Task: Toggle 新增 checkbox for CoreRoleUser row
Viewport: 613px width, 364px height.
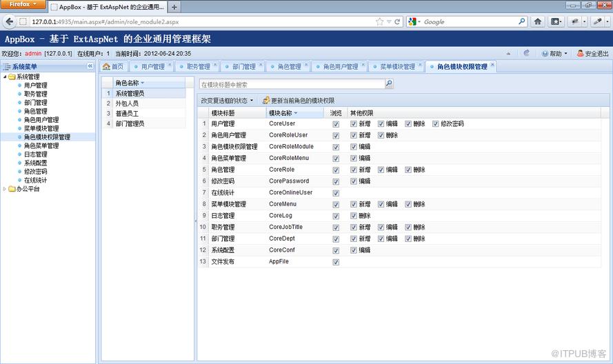Action: point(354,135)
